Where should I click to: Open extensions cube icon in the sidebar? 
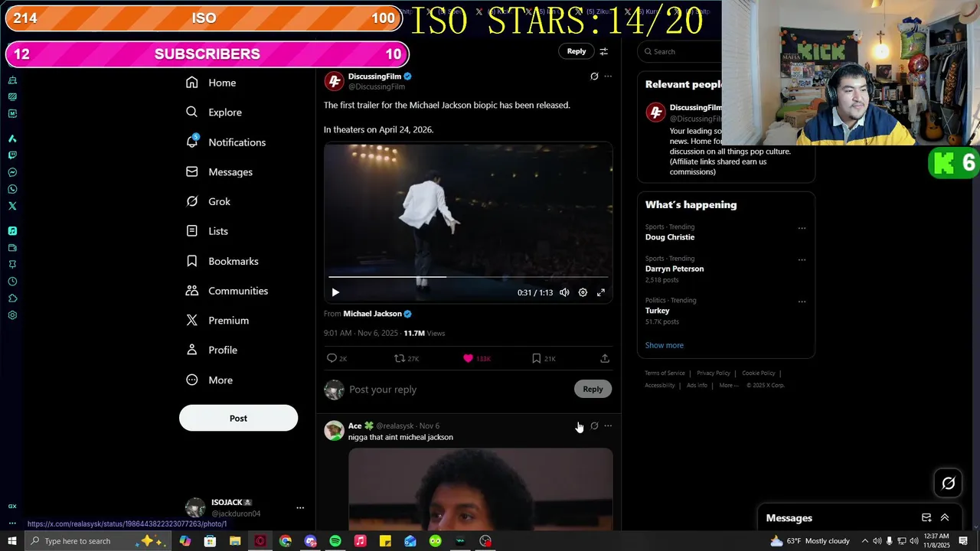coord(12,298)
